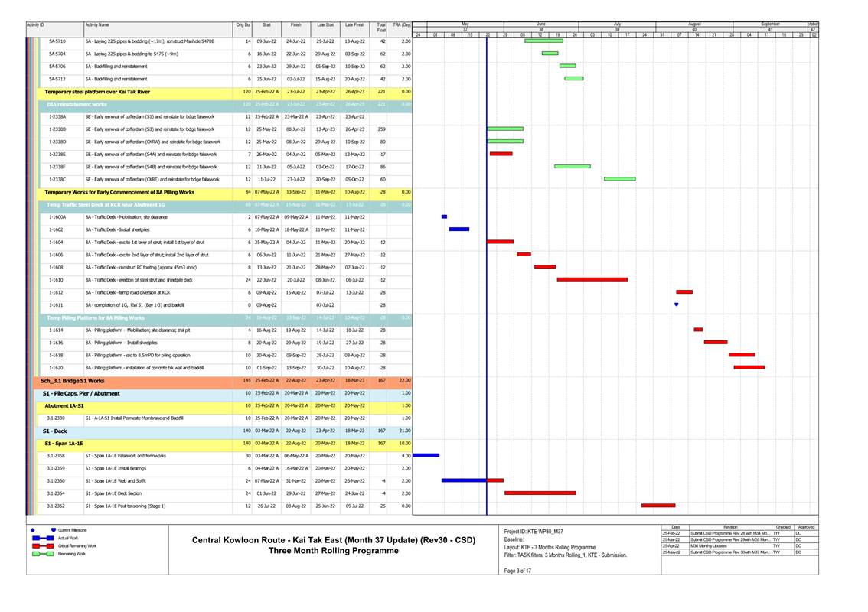Click the Current Milestone diamond in the legend
868x612 pixels.
tap(33, 530)
